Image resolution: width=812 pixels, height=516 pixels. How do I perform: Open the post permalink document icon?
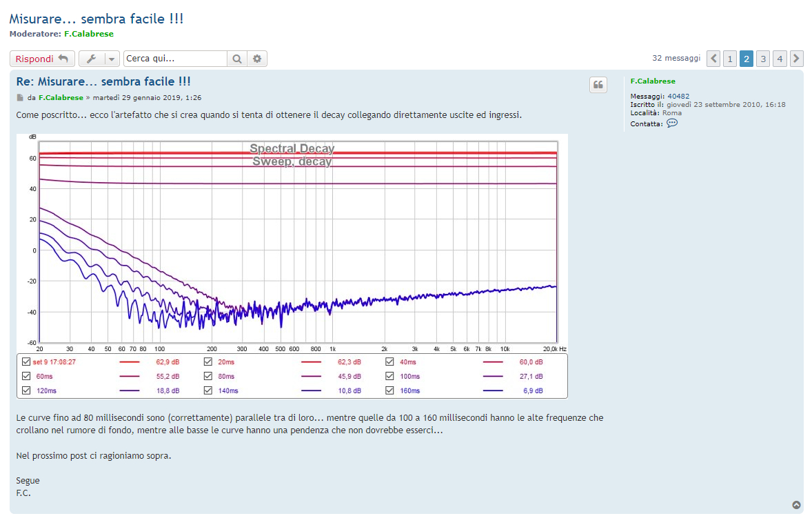click(20, 97)
